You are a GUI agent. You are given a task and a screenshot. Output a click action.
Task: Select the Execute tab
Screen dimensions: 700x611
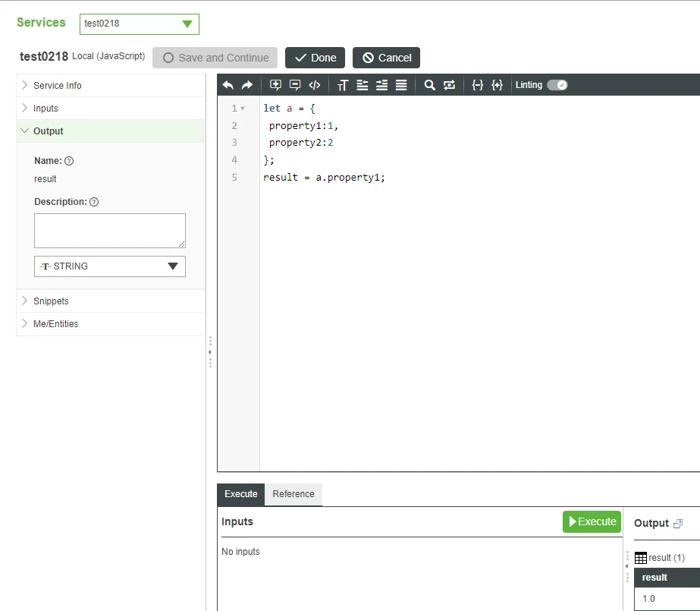coord(241,494)
